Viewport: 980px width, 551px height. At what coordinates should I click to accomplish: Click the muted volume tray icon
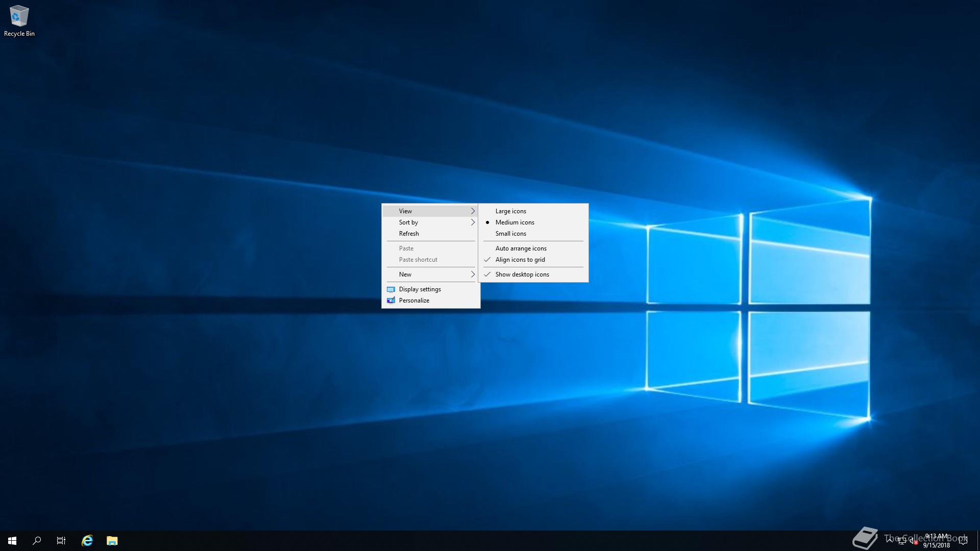point(914,541)
